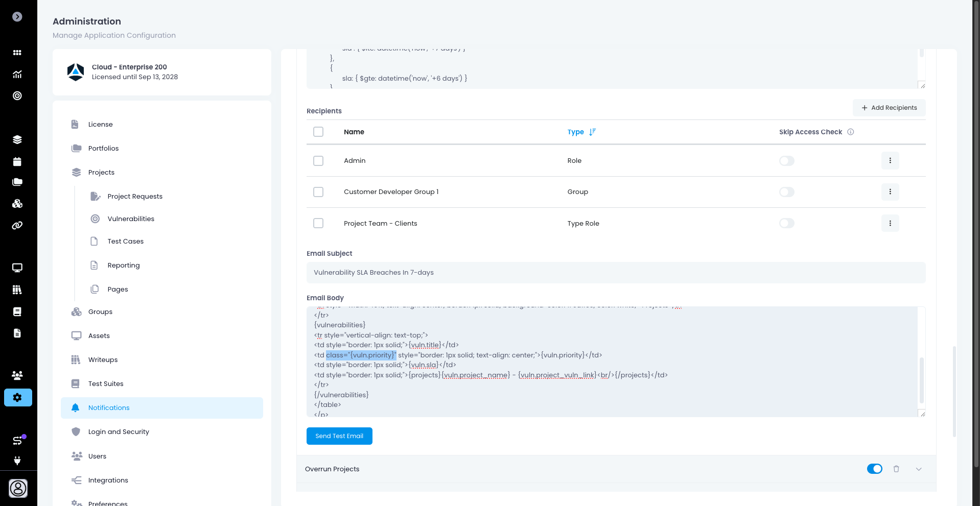The height and width of the screenshot is (506, 980).
Task: Check the Customer Developer Group 1 checkbox
Action: 318,192
